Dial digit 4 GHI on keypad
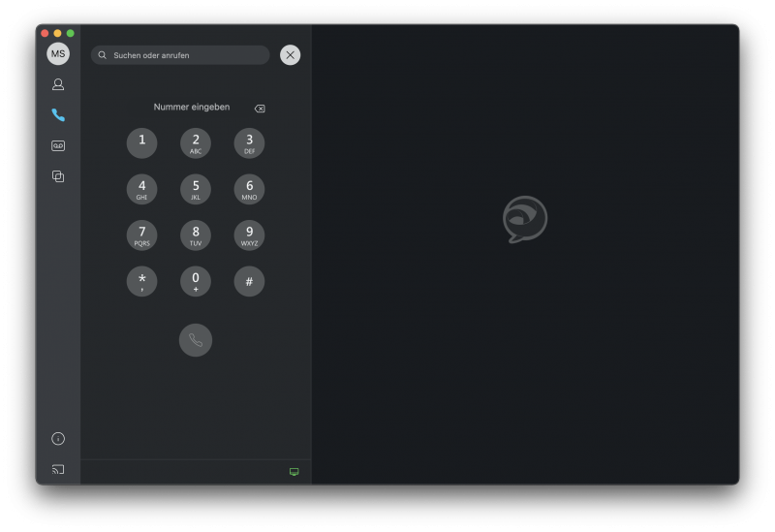 [x=141, y=189]
